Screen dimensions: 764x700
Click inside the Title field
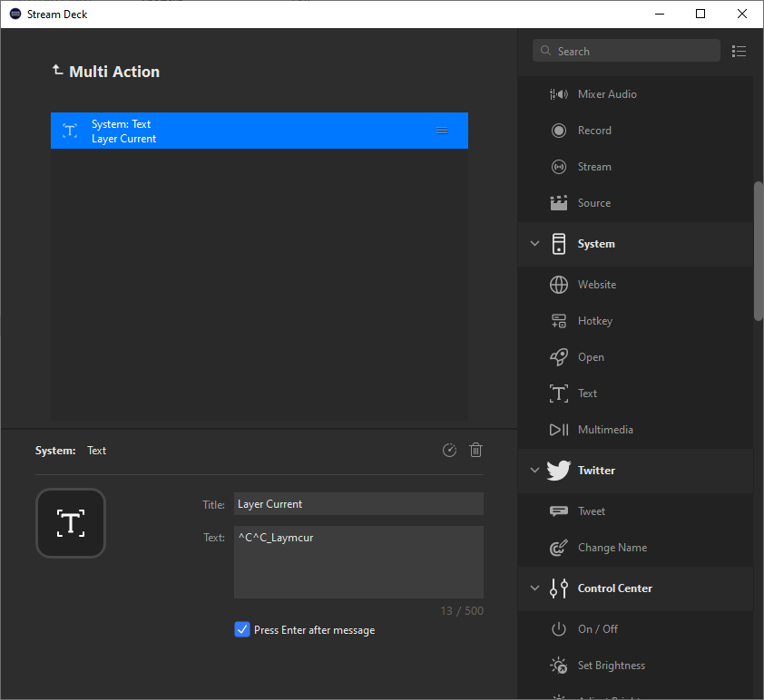(358, 504)
